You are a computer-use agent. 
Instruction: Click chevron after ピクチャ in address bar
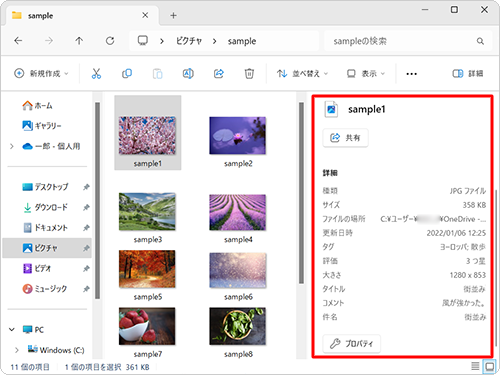coord(215,41)
